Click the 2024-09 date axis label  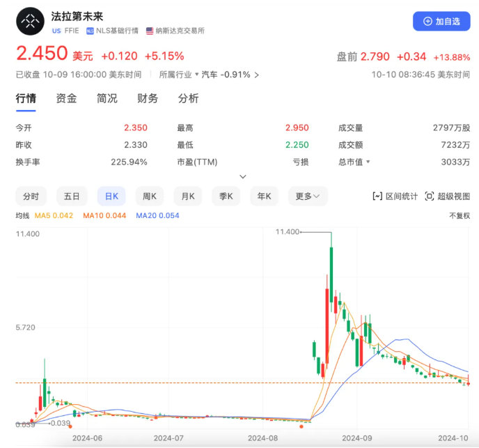pyautogui.click(x=356, y=438)
